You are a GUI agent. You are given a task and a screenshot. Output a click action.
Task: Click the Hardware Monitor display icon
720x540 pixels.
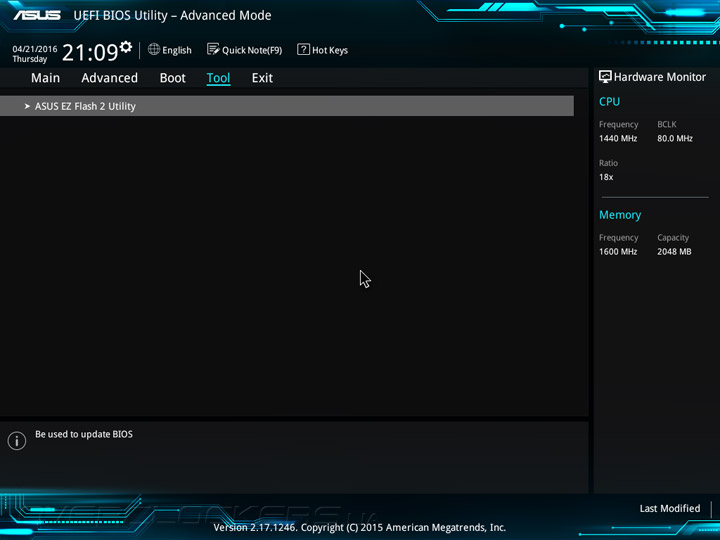(605, 77)
